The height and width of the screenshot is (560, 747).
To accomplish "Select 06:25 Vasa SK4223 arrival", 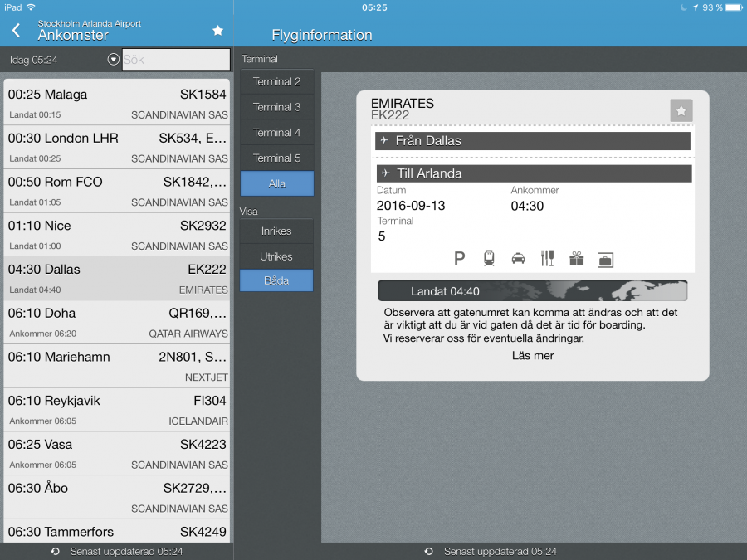I will [x=117, y=454].
